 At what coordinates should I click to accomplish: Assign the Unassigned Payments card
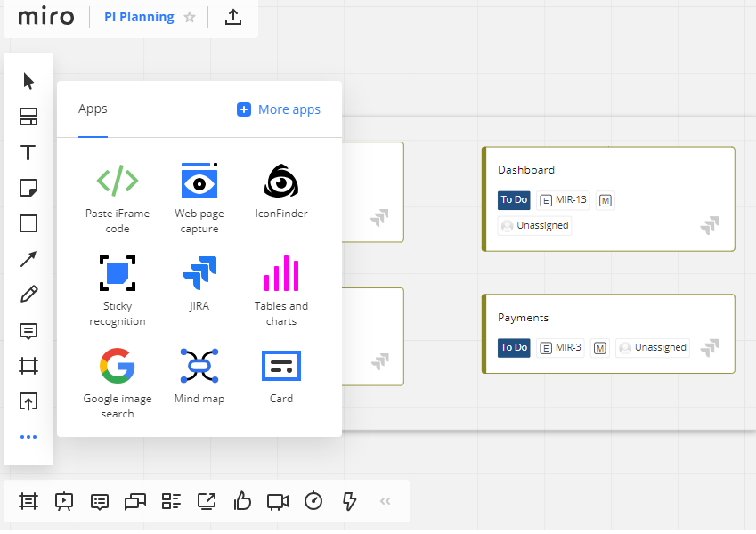652,347
